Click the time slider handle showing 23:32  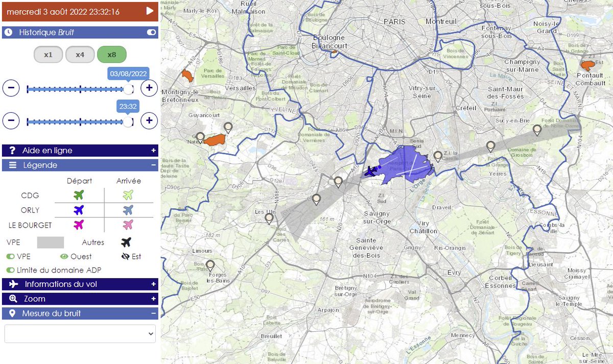click(x=129, y=122)
